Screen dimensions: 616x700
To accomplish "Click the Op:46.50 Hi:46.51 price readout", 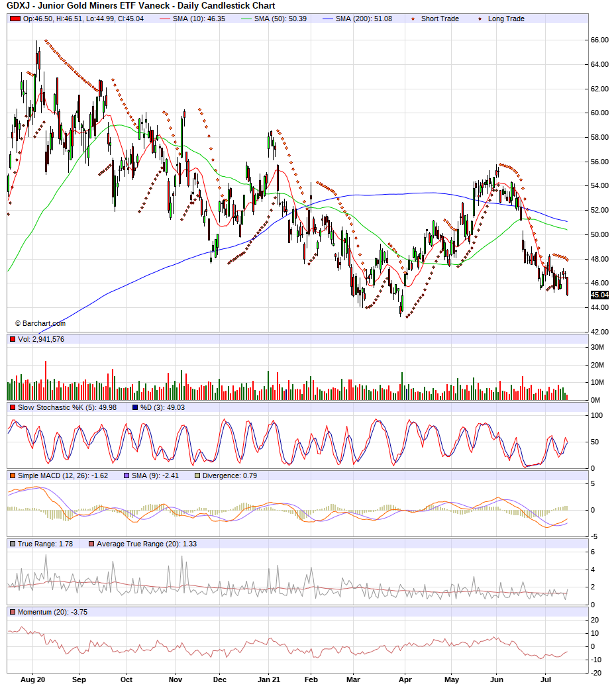I will pyautogui.click(x=83, y=19).
